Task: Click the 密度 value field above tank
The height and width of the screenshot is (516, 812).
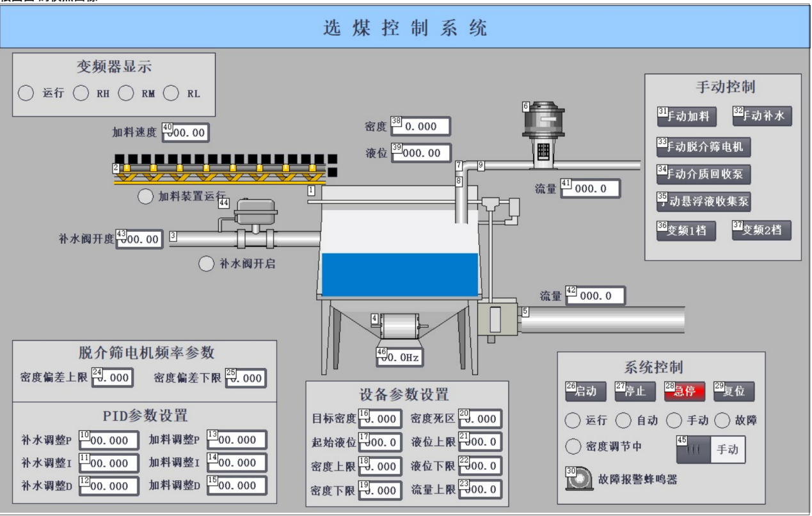Action: point(420,126)
